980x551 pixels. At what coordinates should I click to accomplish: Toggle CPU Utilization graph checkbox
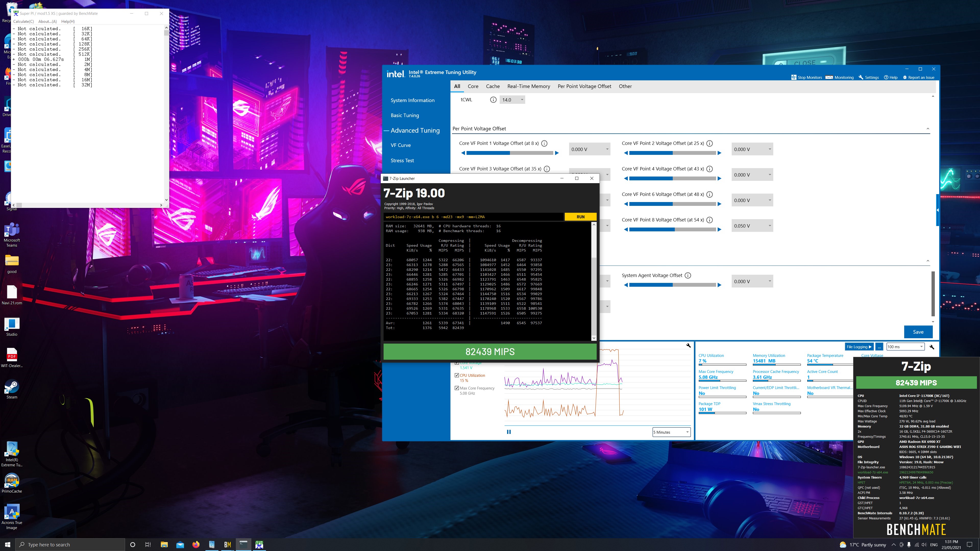(x=457, y=375)
